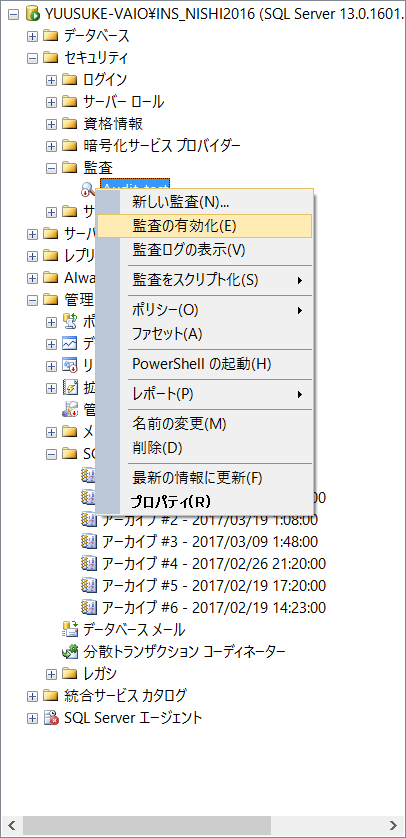Select アーカイブ #6 - 2017/02/19 14:23:00

(214, 607)
